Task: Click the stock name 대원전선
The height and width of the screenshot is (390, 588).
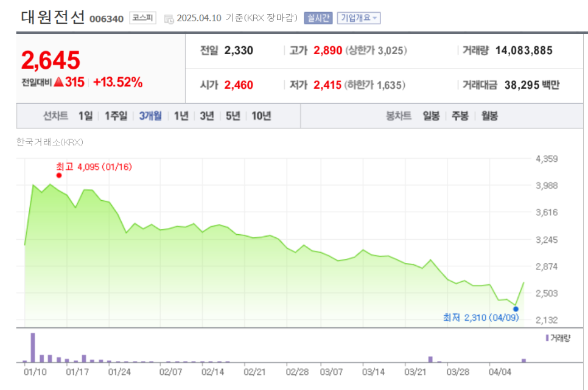Action: pyautogui.click(x=53, y=17)
